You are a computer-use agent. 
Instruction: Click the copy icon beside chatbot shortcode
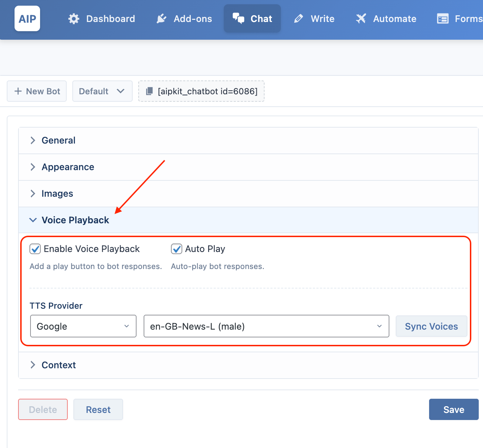click(x=150, y=91)
